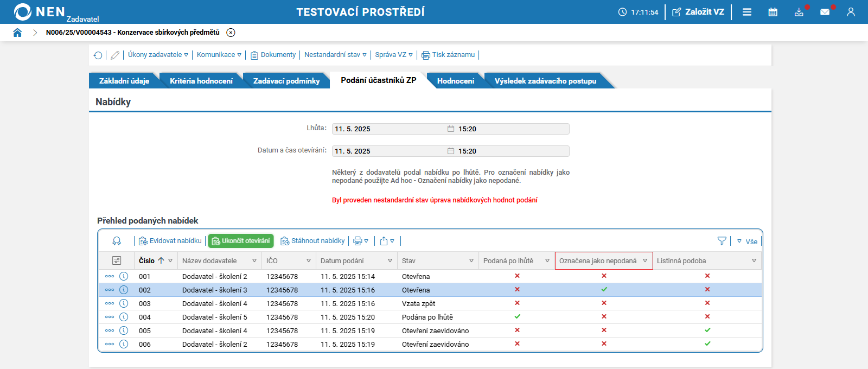Open calendar picker for Datum a čas otevírání
Screen dimensions: 868x369
pos(451,151)
